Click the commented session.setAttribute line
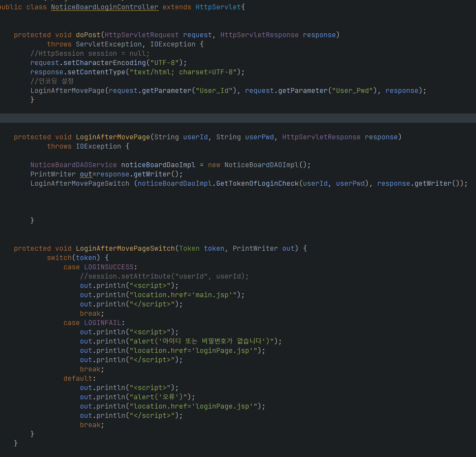 [x=165, y=276]
